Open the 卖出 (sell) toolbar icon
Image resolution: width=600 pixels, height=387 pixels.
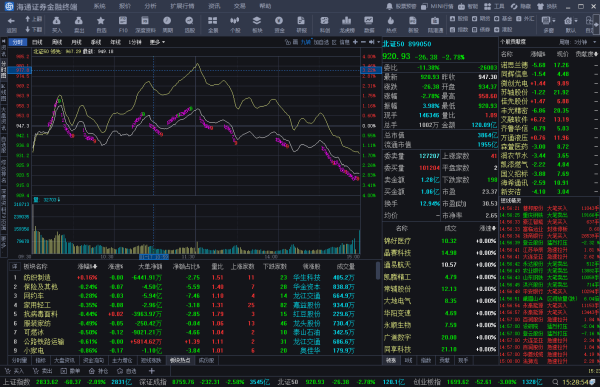tap(78, 24)
